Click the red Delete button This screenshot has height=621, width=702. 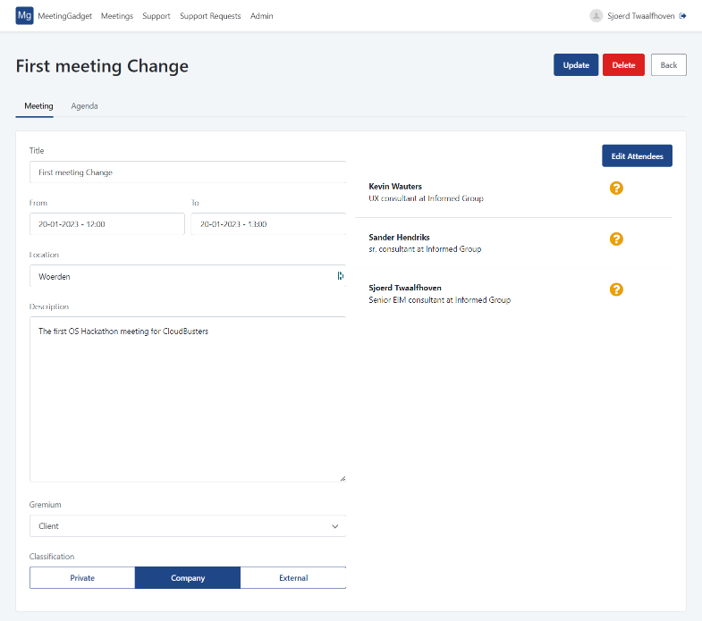click(x=623, y=65)
